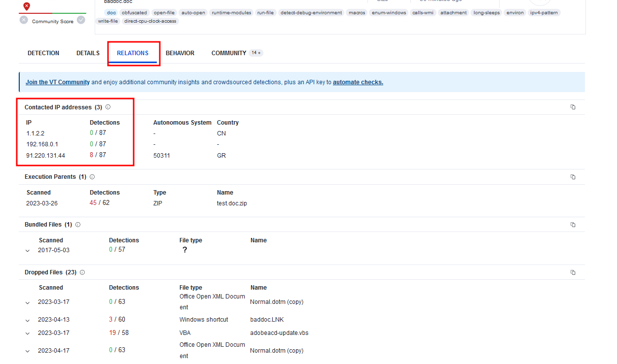Click the red malicious detection badge
Image resolution: width=617 pixels, height=364 pixels.
pyautogui.click(x=26, y=6)
